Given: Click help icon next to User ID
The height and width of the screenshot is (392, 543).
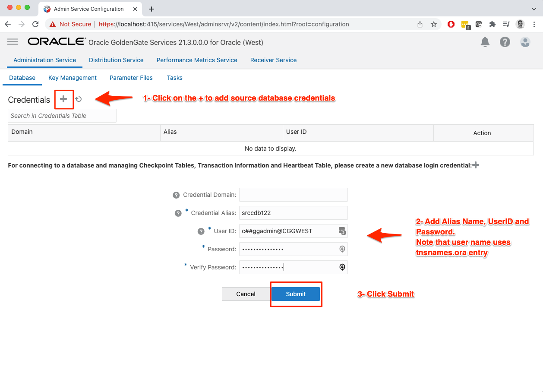Looking at the screenshot, I should [201, 231].
